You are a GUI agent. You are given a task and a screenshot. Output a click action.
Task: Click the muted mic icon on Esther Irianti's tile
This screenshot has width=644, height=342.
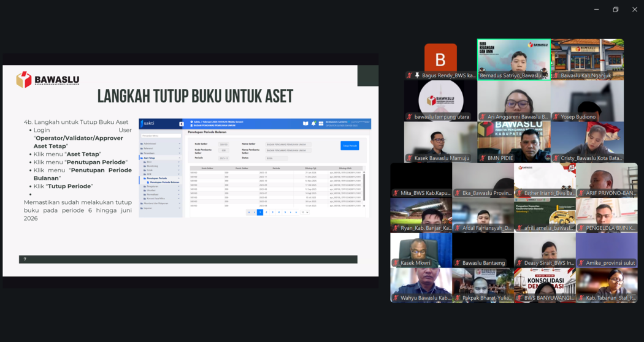(519, 193)
